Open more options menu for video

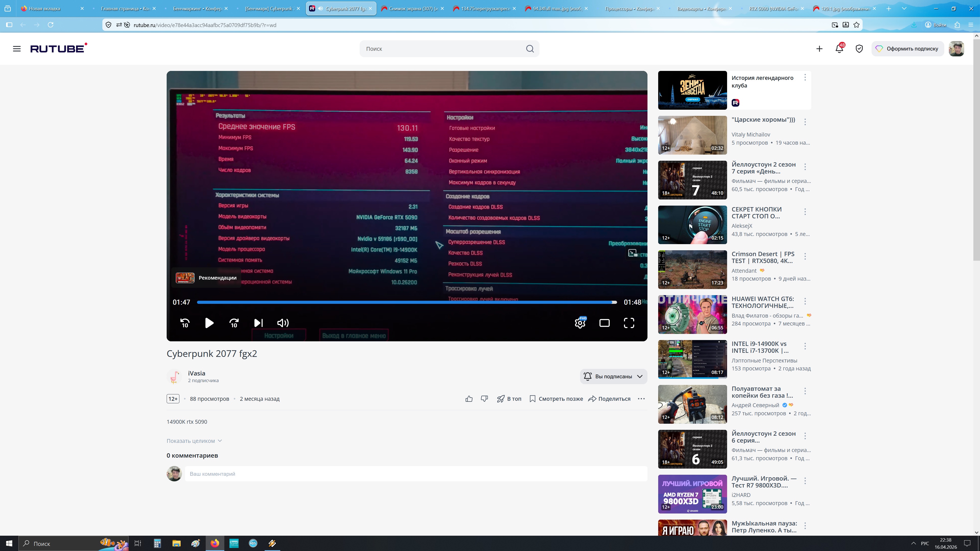[x=641, y=398]
